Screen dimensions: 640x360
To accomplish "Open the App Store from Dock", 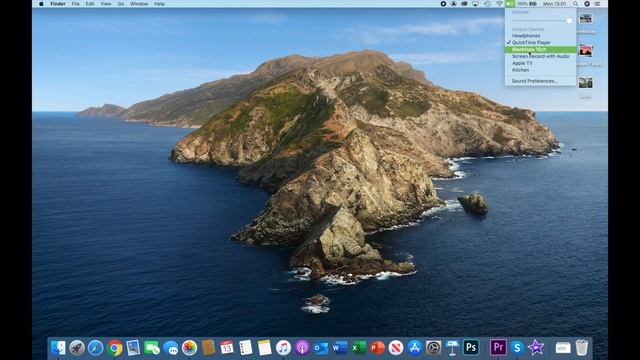I will tap(415, 348).
